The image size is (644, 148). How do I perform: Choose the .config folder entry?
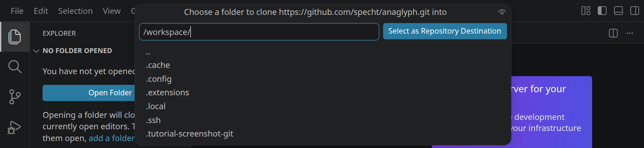tap(323, 79)
